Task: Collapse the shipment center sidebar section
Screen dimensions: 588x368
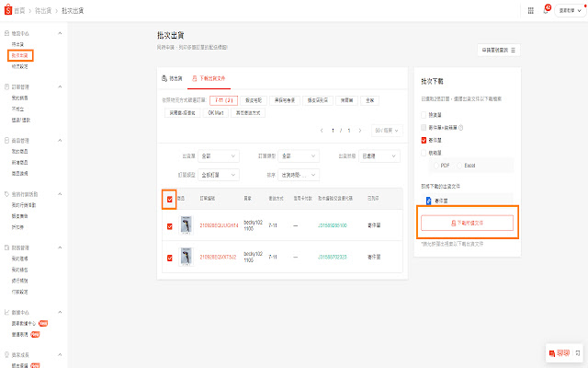Action: point(60,33)
